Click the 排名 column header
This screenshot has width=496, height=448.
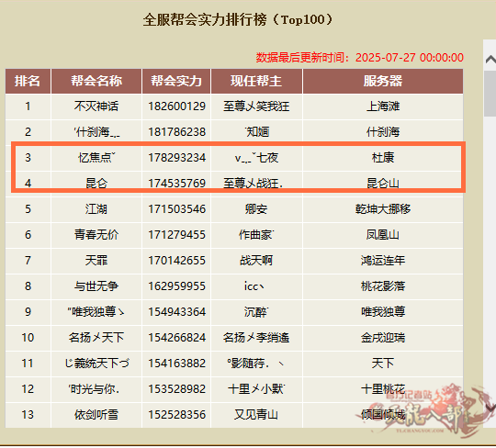point(28,82)
